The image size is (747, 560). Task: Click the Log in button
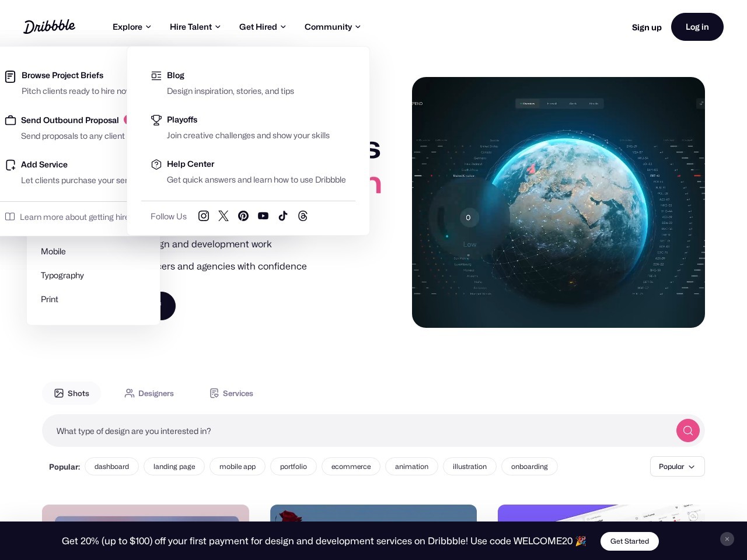(x=697, y=27)
